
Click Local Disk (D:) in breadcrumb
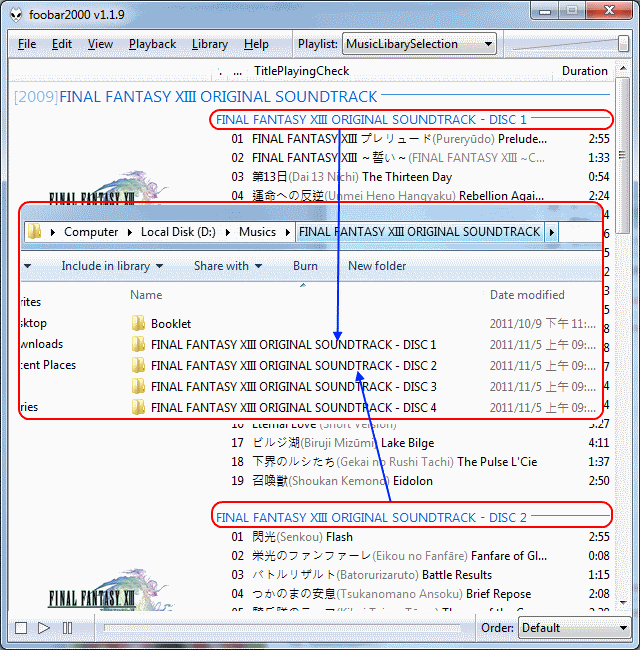pyautogui.click(x=178, y=232)
